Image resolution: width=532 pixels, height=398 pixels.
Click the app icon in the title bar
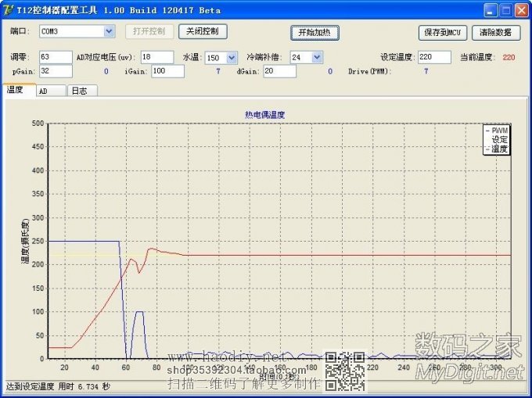click(x=9, y=10)
